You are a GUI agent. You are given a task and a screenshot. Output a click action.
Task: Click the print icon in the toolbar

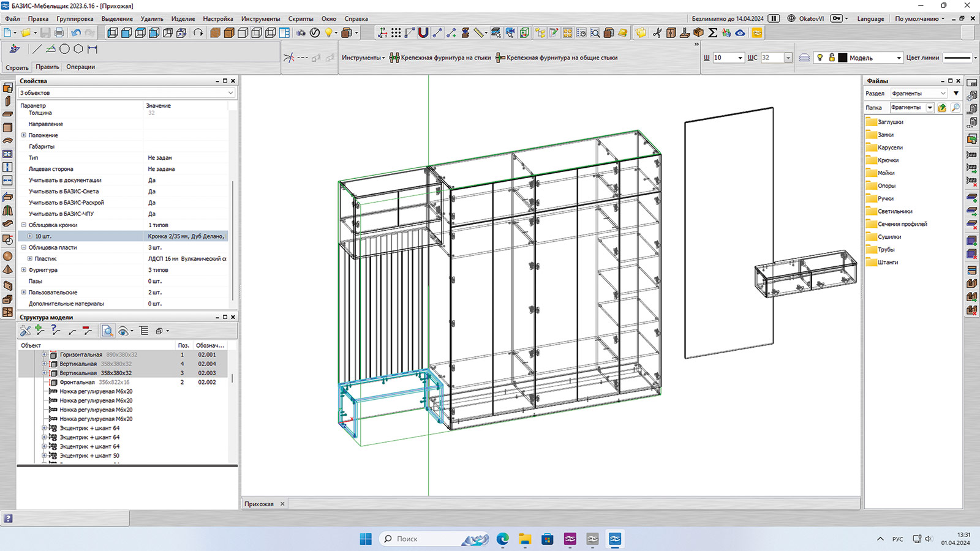(x=59, y=32)
